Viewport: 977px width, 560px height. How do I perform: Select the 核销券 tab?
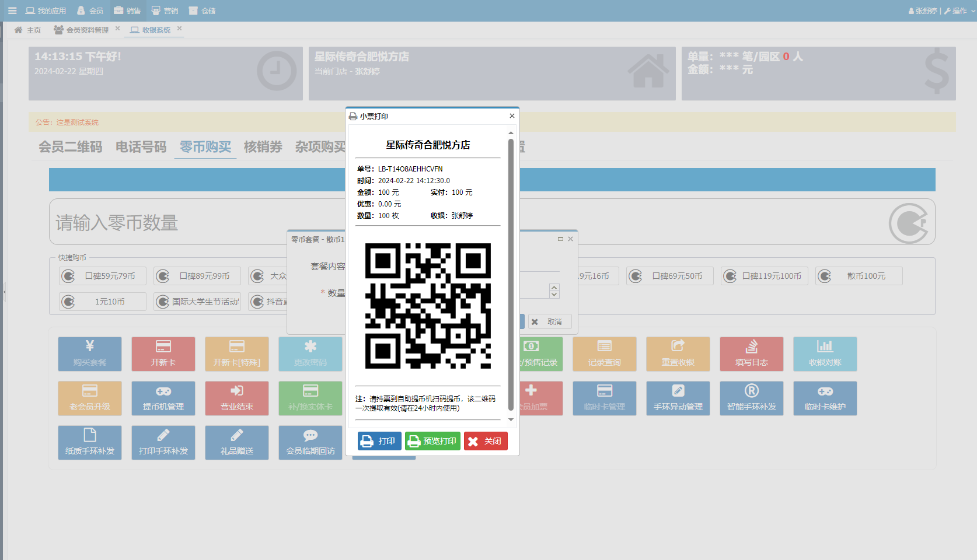tap(263, 147)
